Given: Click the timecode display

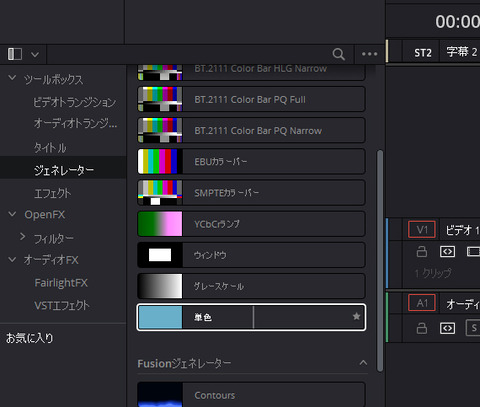Looking at the screenshot, I should pos(458,22).
